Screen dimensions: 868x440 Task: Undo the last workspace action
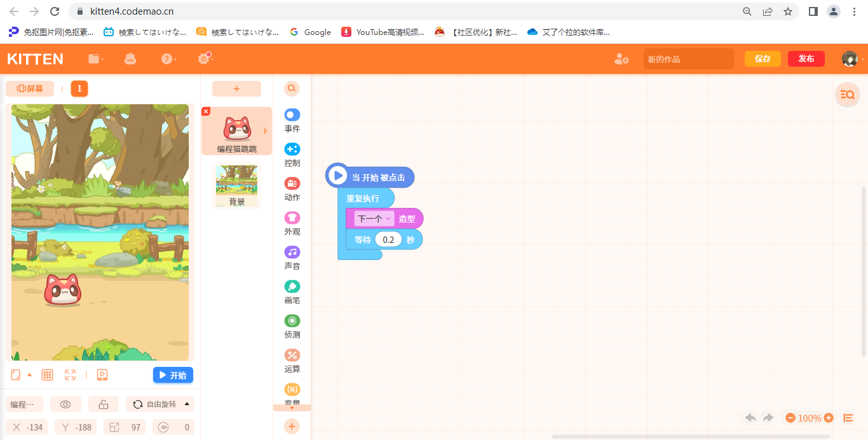[750, 418]
